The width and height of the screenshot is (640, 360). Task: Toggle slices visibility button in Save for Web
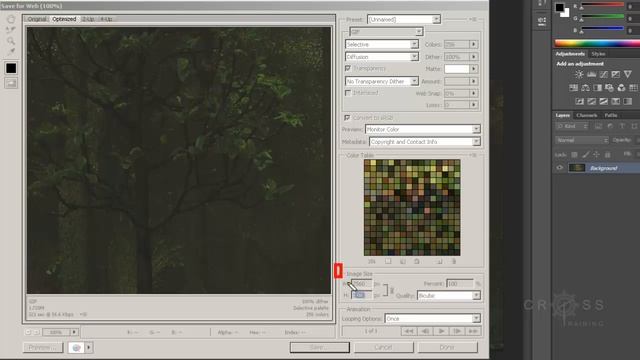pos(11,83)
